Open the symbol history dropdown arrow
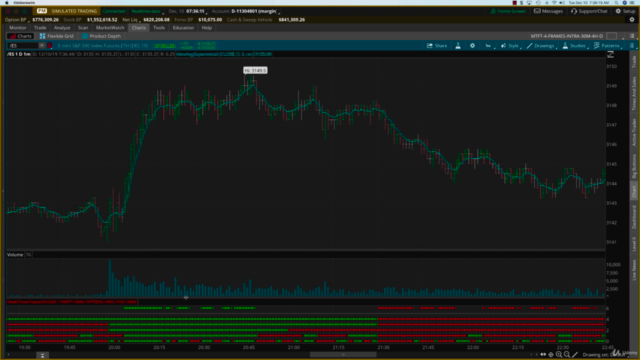Screen dimensions: 640x360 (42, 46)
